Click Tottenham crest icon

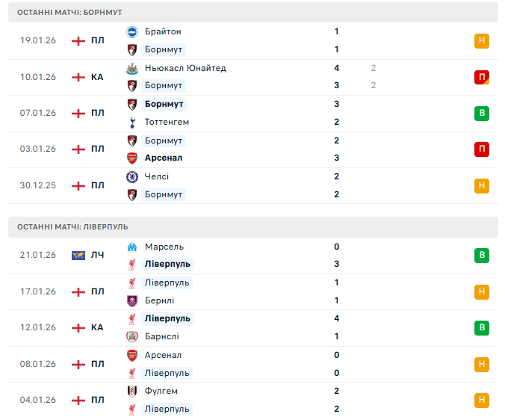tap(132, 122)
